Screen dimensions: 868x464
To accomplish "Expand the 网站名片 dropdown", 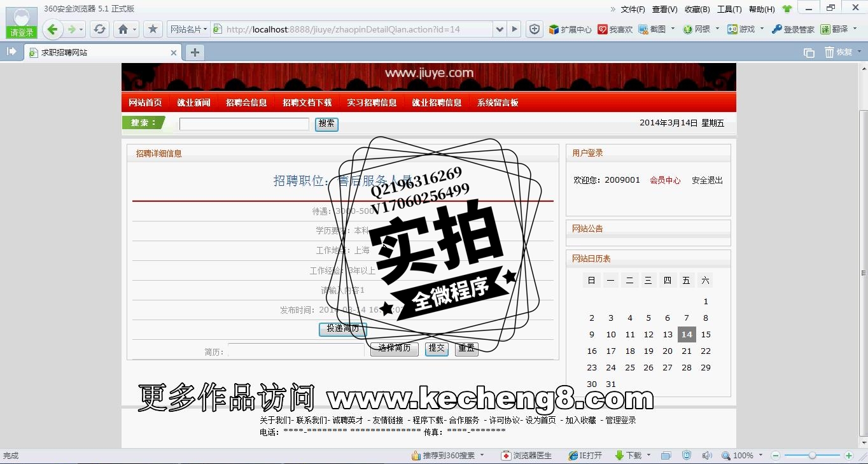I will (x=188, y=29).
